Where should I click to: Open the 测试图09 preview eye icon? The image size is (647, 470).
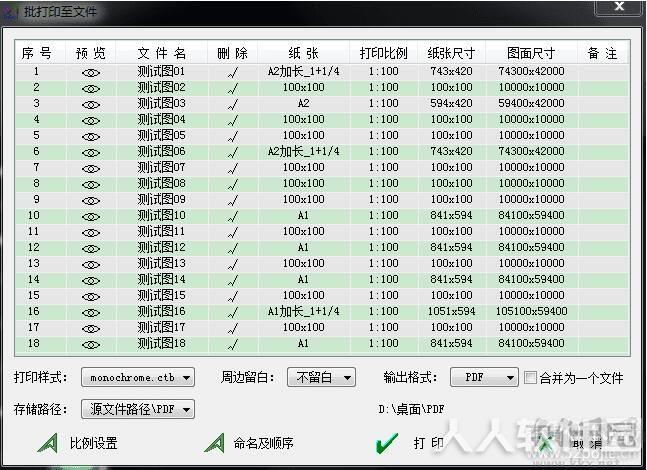tap(91, 201)
